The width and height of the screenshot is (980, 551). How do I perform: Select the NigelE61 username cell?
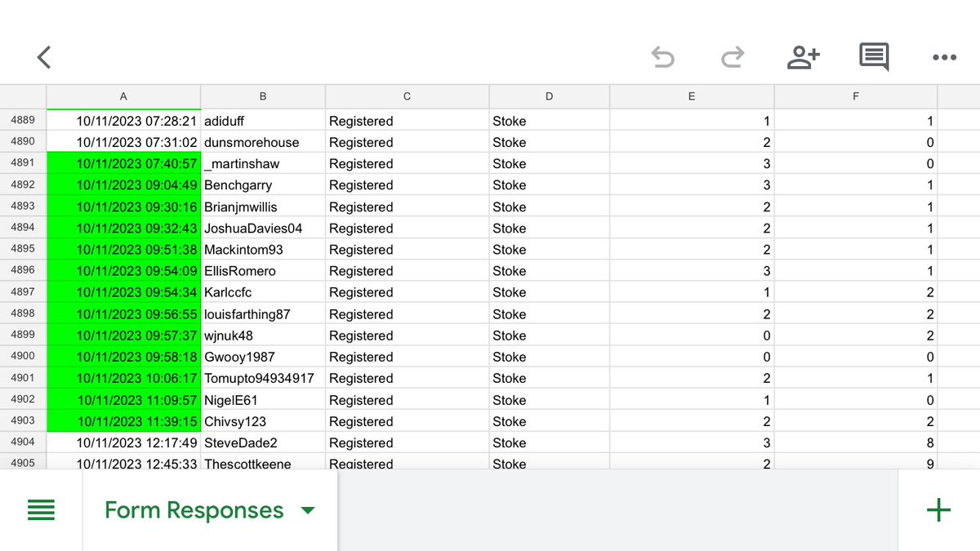click(x=263, y=400)
